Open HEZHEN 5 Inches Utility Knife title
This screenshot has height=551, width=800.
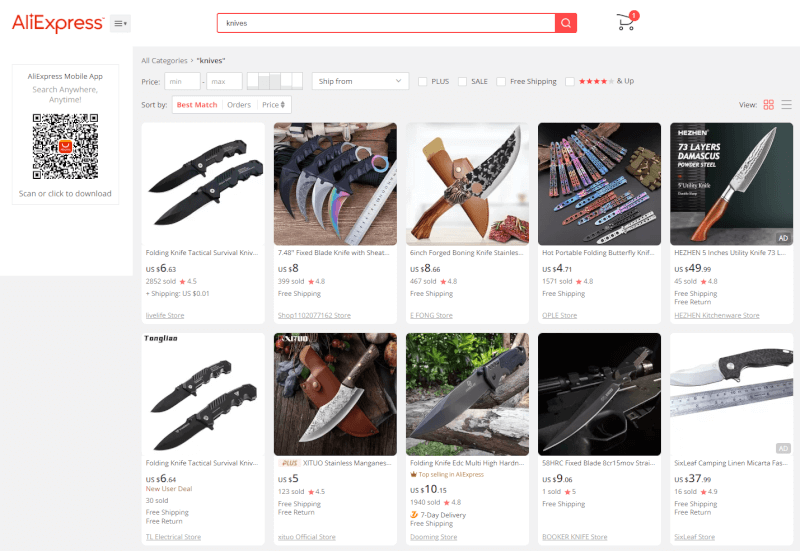pyautogui.click(x=730, y=253)
